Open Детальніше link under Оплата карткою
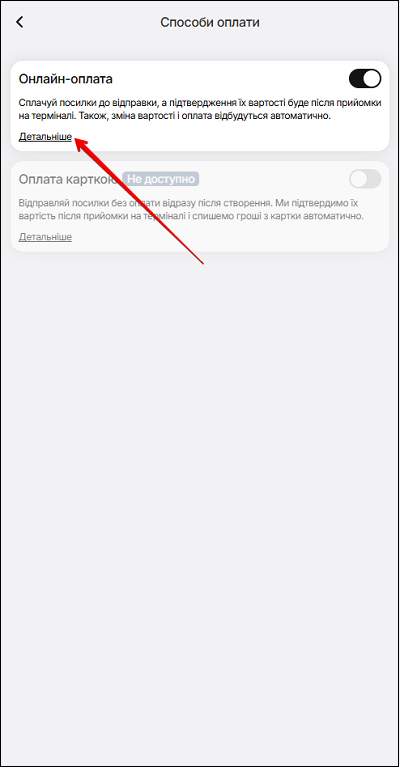Viewport: 400px width, 767px height. click(x=45, y=237)
